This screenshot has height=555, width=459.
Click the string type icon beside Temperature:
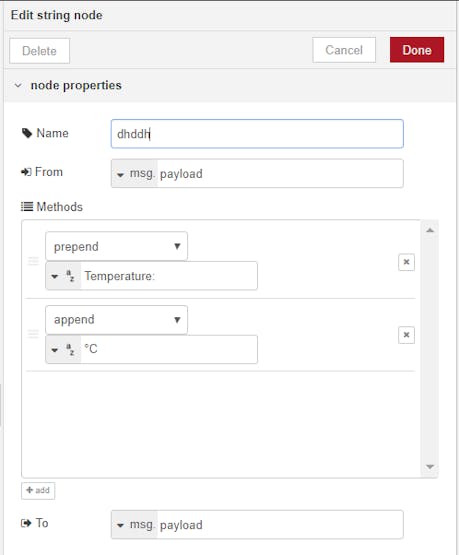point(70,276)
